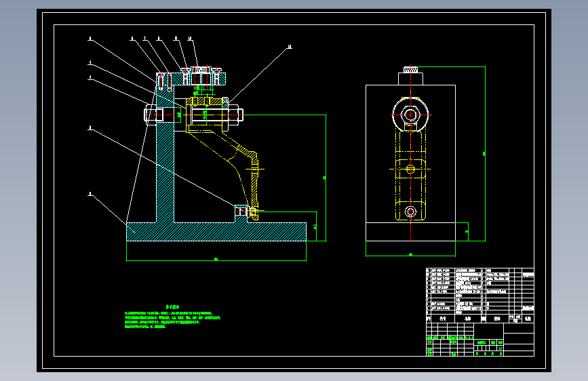The image size is (588, 381).
Task: Select the hex nut on the bolt's left end
Action: tap(151, 115)
